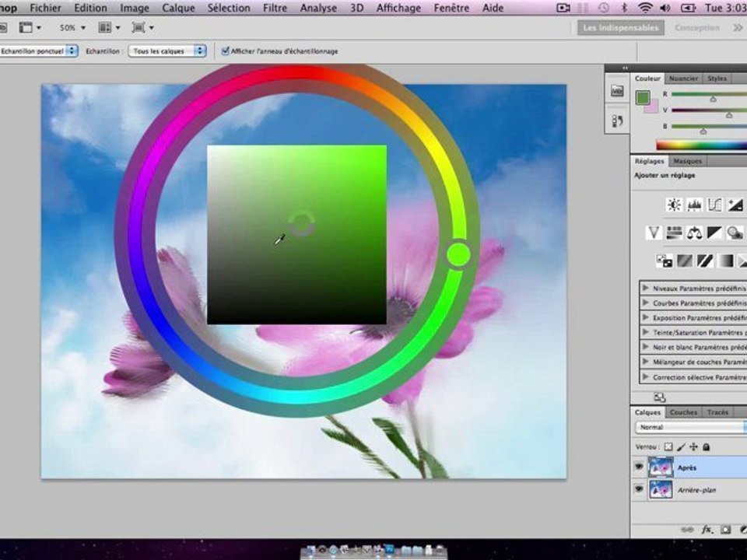
Task: Open the Fichier menu
Action: 45,8
